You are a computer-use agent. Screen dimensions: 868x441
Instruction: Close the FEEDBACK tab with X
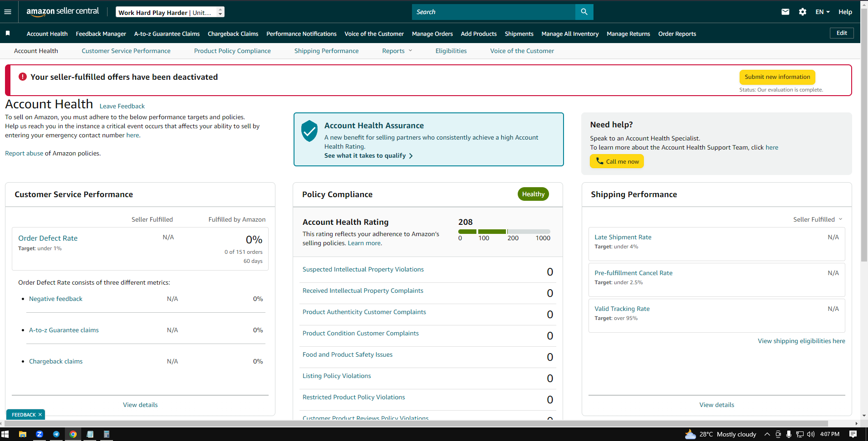click(40, 415)
